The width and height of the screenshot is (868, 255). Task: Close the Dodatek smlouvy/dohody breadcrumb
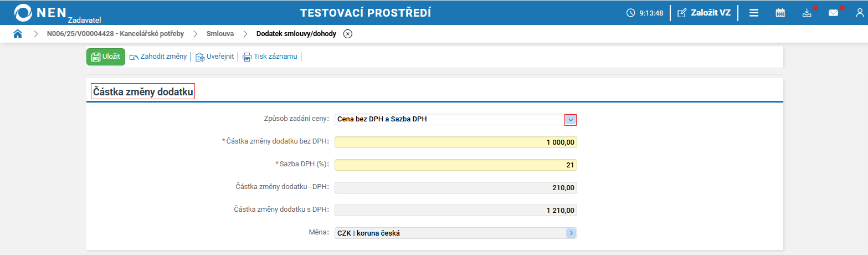[348, 34]
